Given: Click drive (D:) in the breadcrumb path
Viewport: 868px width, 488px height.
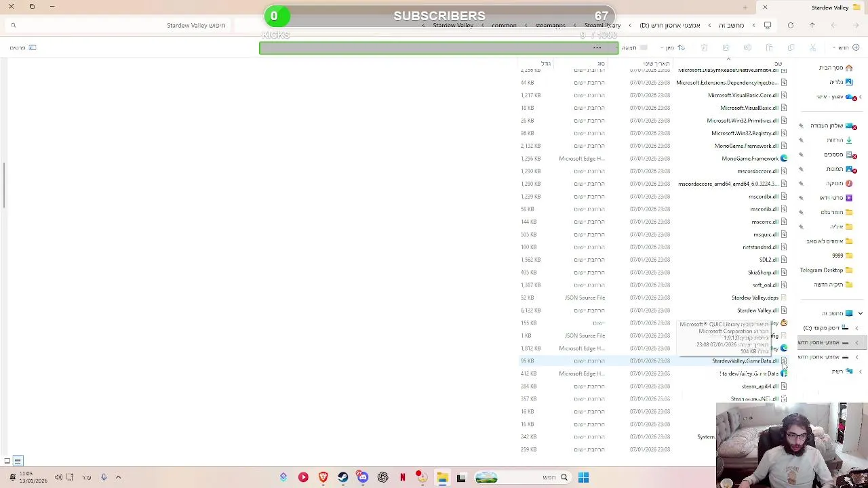Looking at the screenshot, I should click(x=670, y=25).
